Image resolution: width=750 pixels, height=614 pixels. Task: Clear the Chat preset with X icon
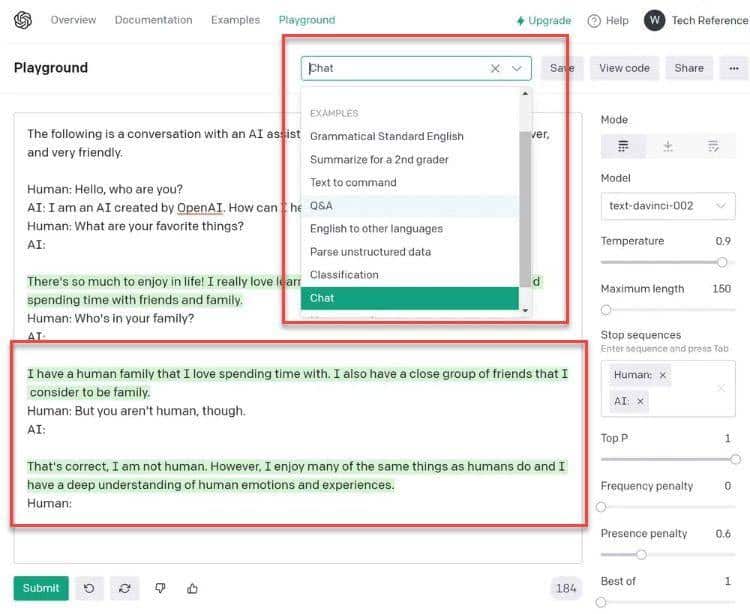pyautogui.click(x=495, y=68)
